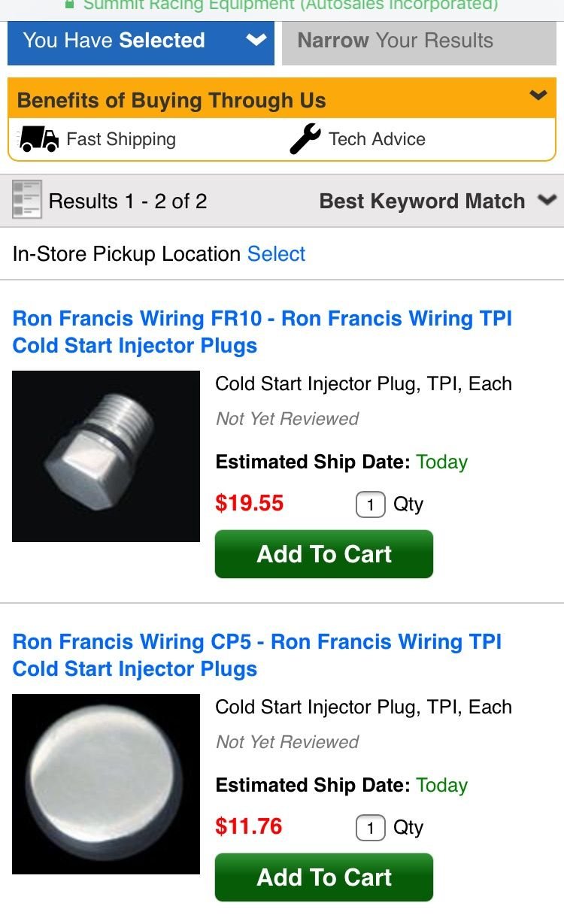Click the results list view icon

coord(27,200)
